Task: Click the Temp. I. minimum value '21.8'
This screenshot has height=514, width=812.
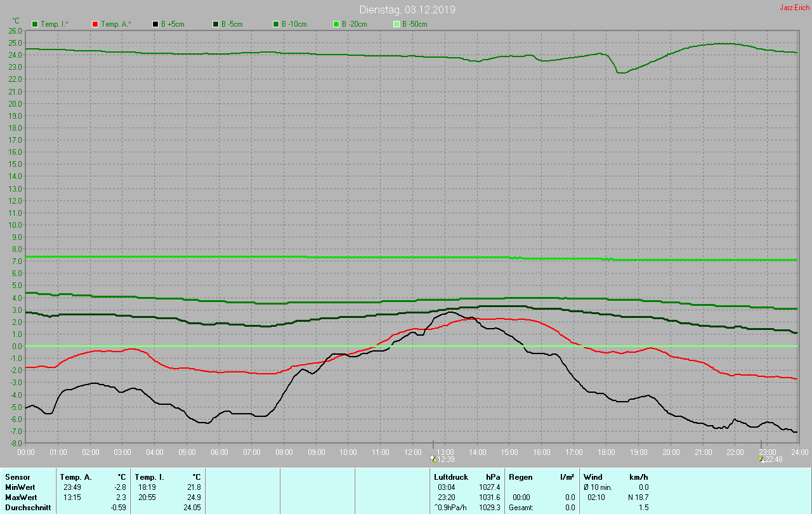Action: tap(193, 487)
